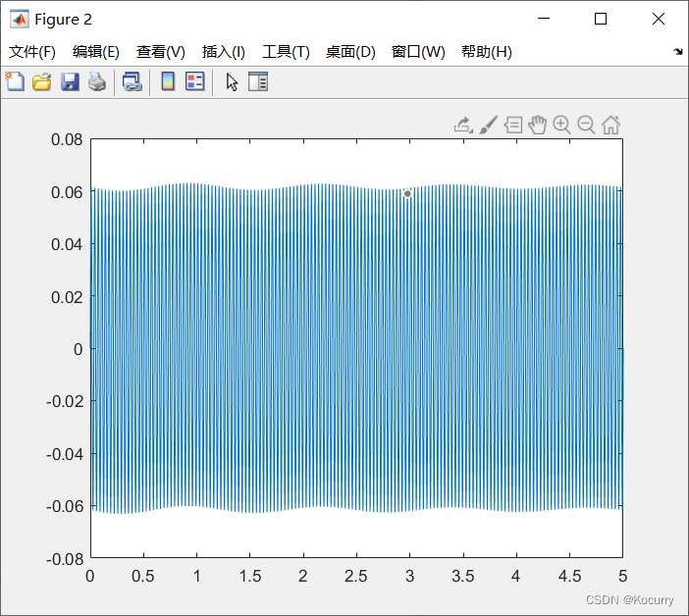
Task: Minimize the Figure 2 window
Action: pos(544,19)
